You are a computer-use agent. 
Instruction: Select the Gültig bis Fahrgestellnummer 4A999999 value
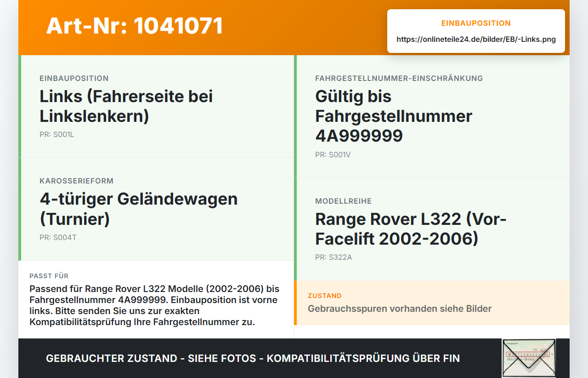click(394, 116)
